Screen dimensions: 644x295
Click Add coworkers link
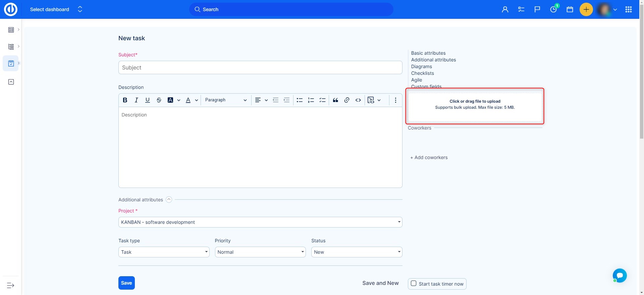[x=429, y=157]
